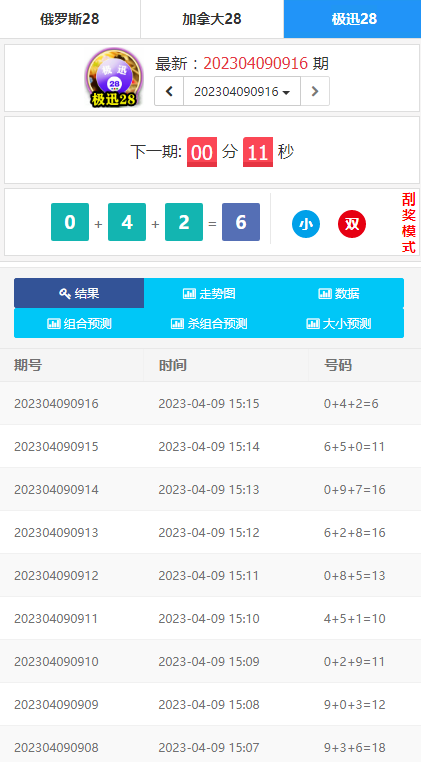Click the blue 小 result badge
This screenshot has height=762, width=421.
[306, 224]
